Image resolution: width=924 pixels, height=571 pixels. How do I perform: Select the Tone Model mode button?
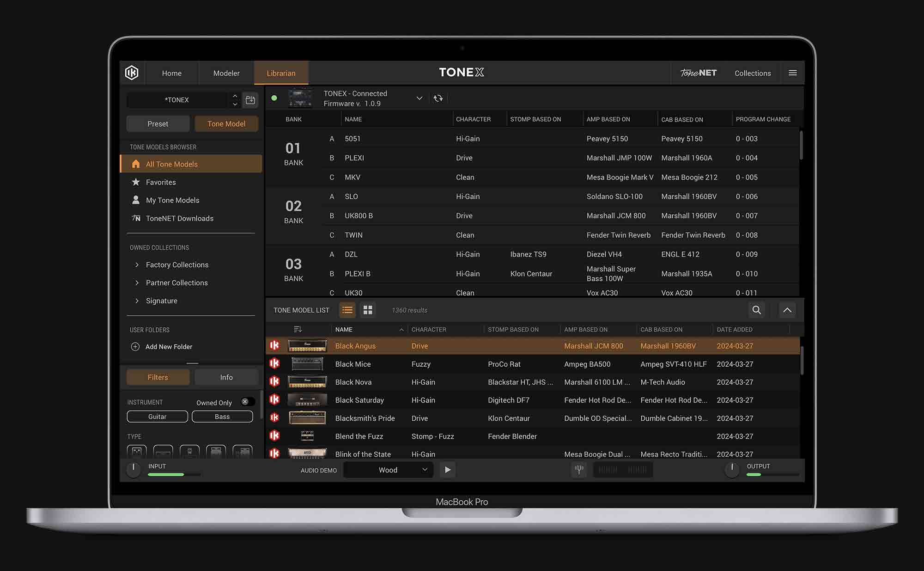tap(226, 124)
